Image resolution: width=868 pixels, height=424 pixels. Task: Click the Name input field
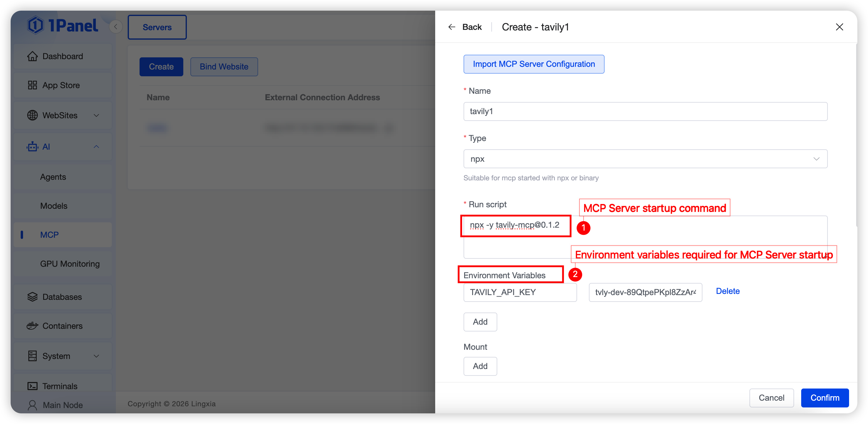click(645, 111)
